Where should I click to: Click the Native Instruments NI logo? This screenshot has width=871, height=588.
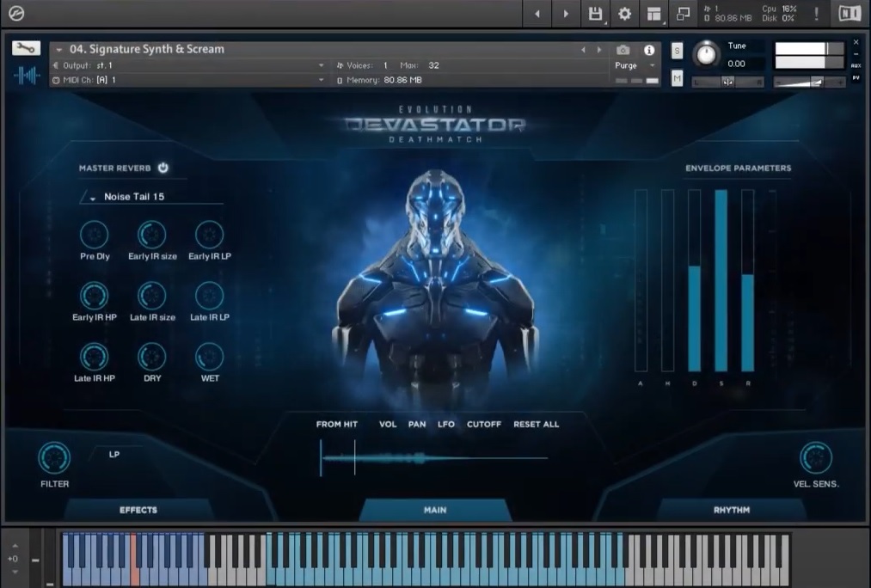point(850,14)
